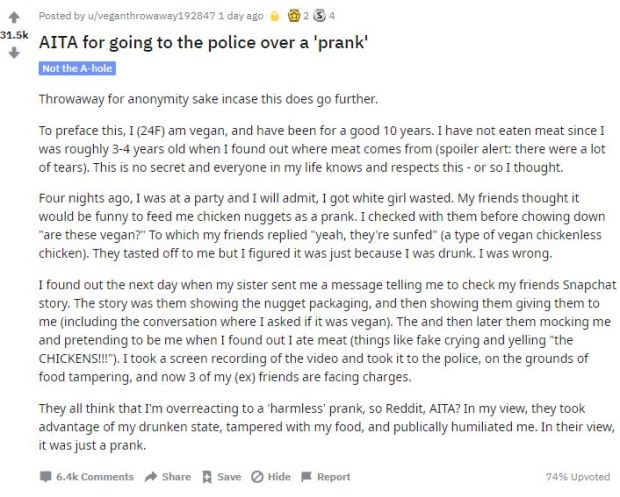The image size is (620, 497).
Task: Click the save bookmark icon
Action: (x=207, y=477)
